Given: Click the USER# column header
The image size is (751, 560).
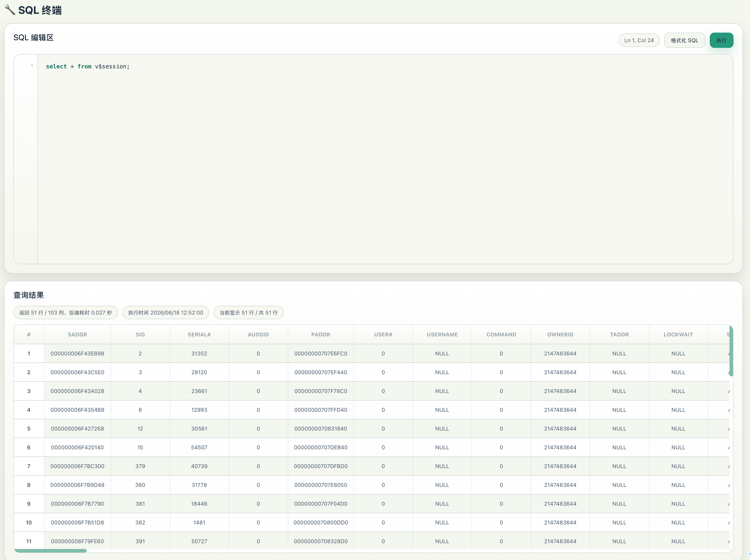Looking at the screenshot, I should click(x=383, y=335).
